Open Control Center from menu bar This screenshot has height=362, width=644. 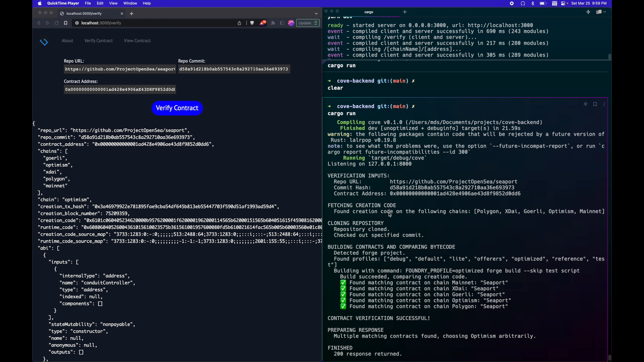[564, 3]
